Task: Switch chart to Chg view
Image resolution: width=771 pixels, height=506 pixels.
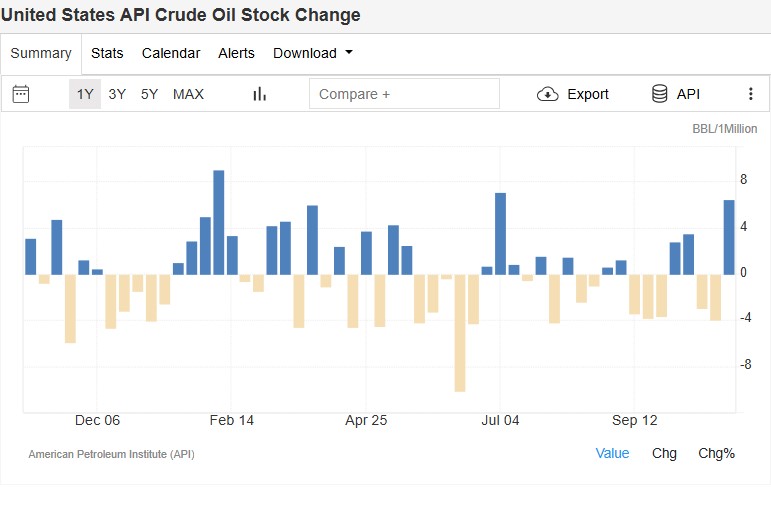Action: 664,453
